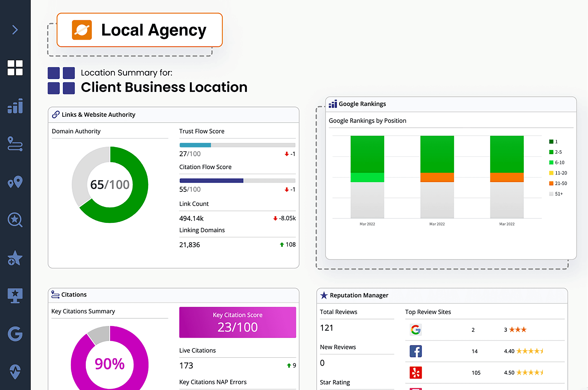Toggle the '51+' legend entry in Google Rankings
The image size is (588, 390).
(x=556, y=194)
